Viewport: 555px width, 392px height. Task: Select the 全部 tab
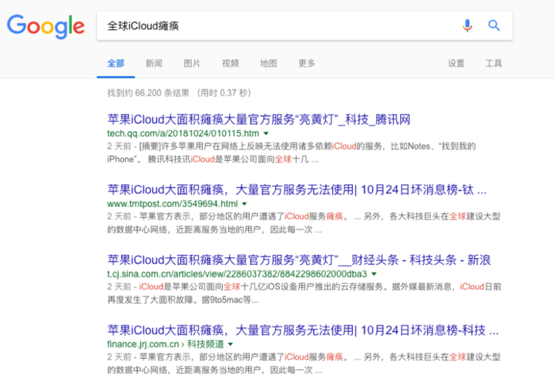point(116,64)
